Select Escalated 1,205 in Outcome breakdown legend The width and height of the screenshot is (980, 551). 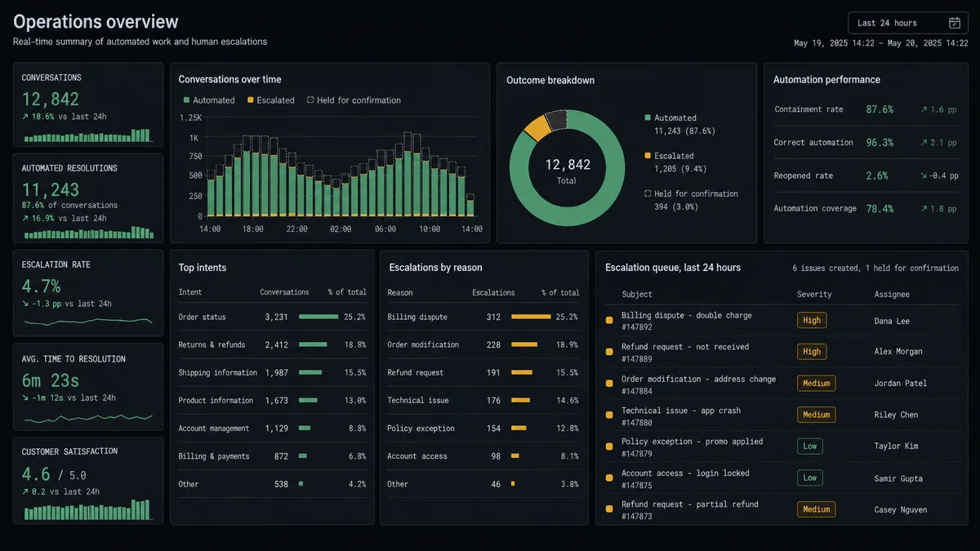click(675, 162)
